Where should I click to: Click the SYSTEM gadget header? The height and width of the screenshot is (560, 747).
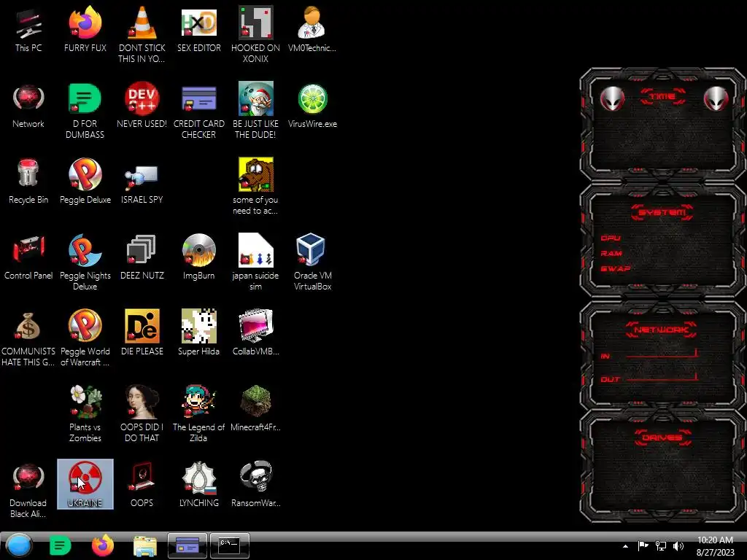(x=662, y=212)
